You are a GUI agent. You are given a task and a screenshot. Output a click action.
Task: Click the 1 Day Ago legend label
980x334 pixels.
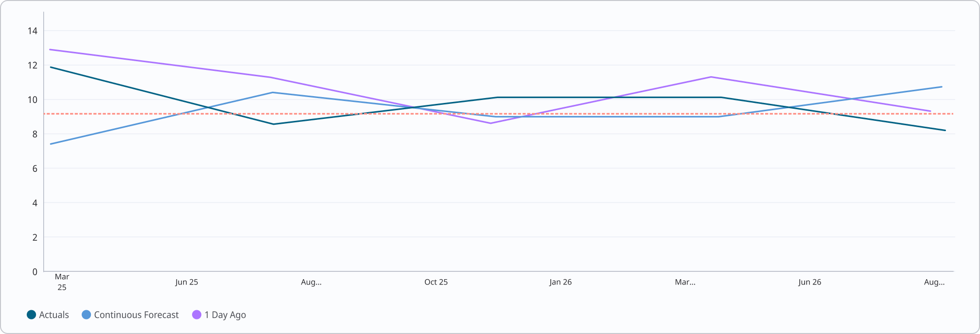point(225,315)
